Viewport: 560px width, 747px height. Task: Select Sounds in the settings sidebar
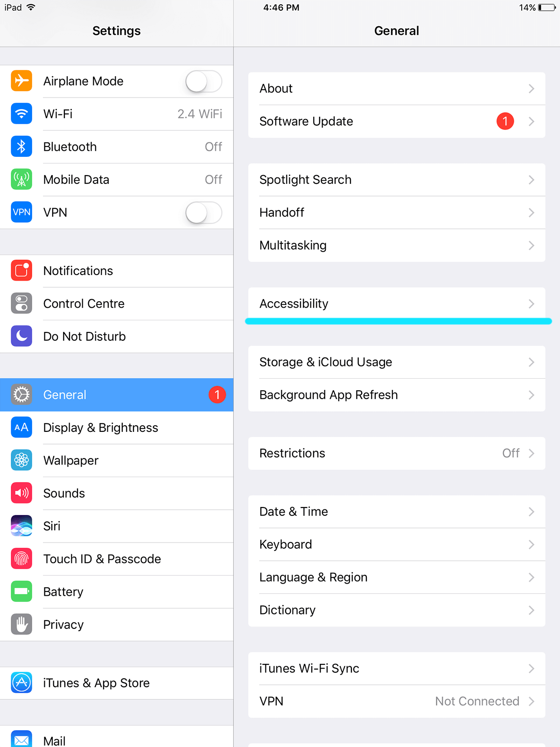117,493
